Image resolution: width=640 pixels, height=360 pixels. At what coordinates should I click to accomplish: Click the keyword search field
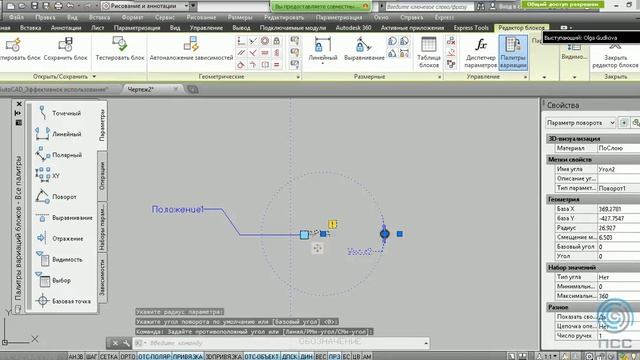coord(429,7)
